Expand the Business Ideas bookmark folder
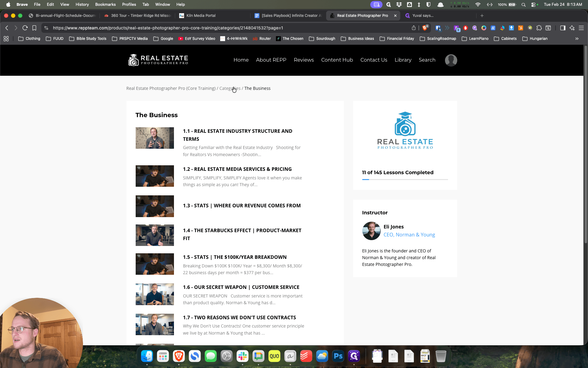 [x=357, y=39]
